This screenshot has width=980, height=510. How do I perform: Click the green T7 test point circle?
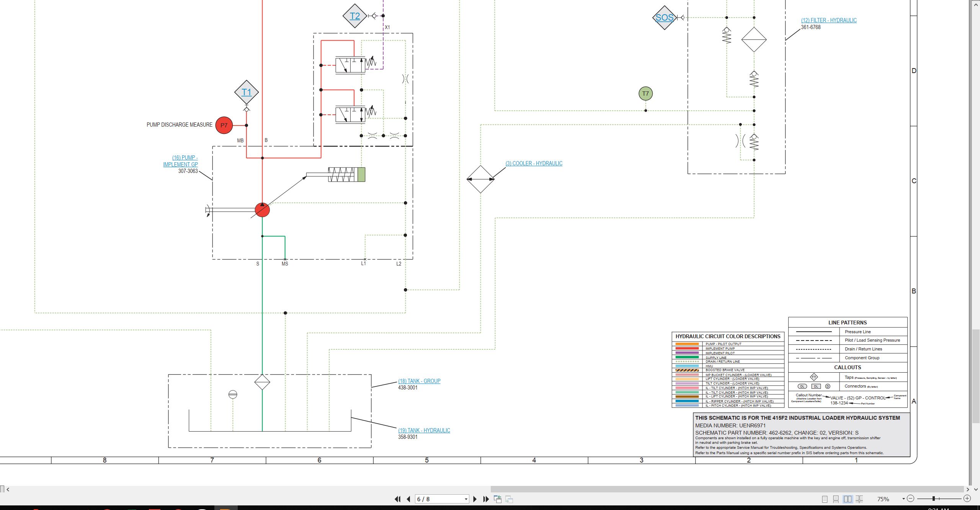pyautogui.click(x=645, y=93)
